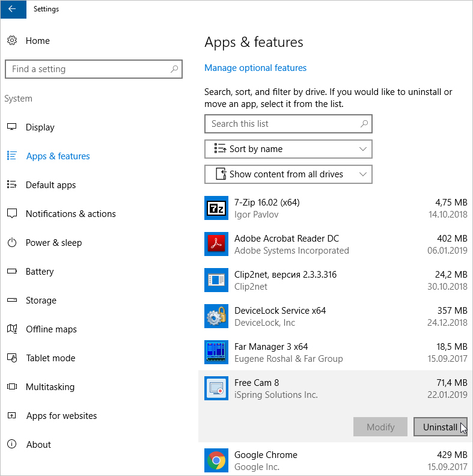Image resolution: width=473 pixels, height=476 pixels.
Task: Click the Home gear icon
Action: coord(12,40)
